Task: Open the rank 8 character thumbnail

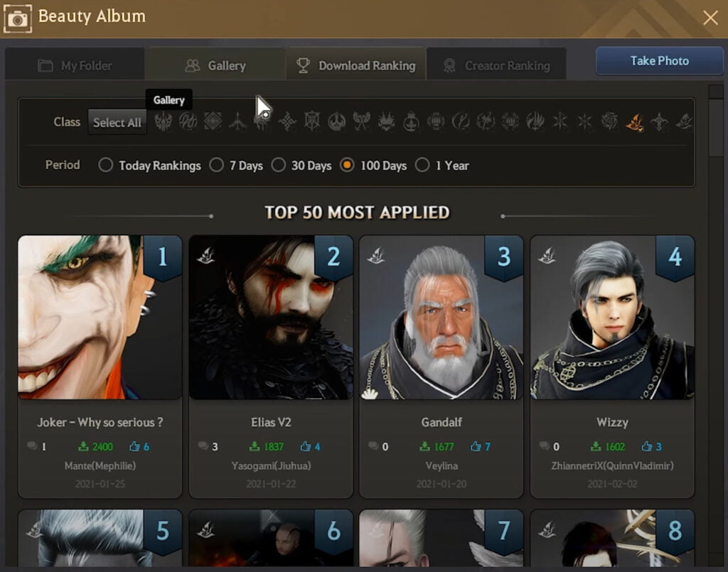Action: [x=612, y=538]
